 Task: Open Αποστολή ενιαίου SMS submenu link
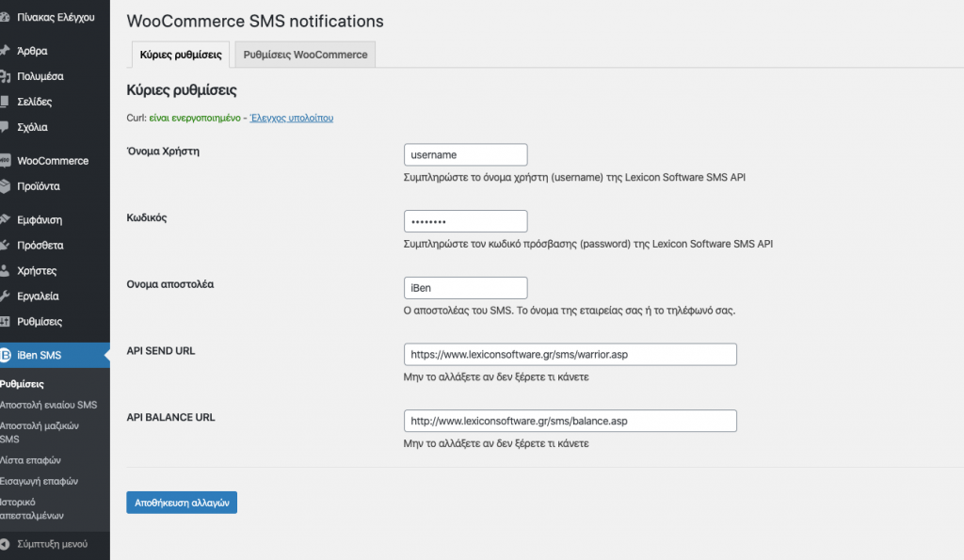click(x=49, y=405)
